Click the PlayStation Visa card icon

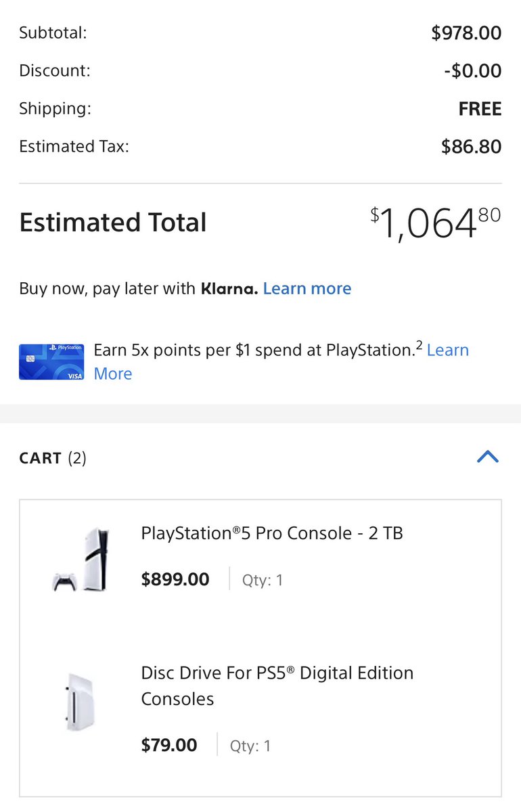click(51, 361)
